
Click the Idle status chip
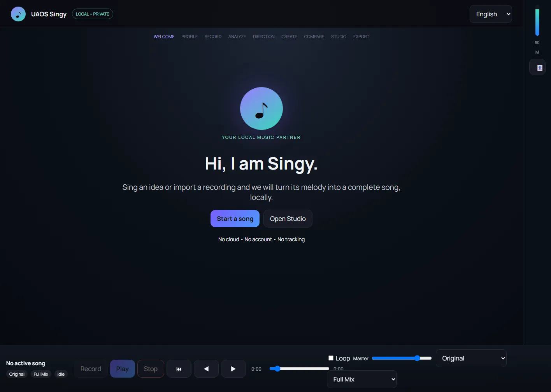pyautogui.click(x=61, y=374)
